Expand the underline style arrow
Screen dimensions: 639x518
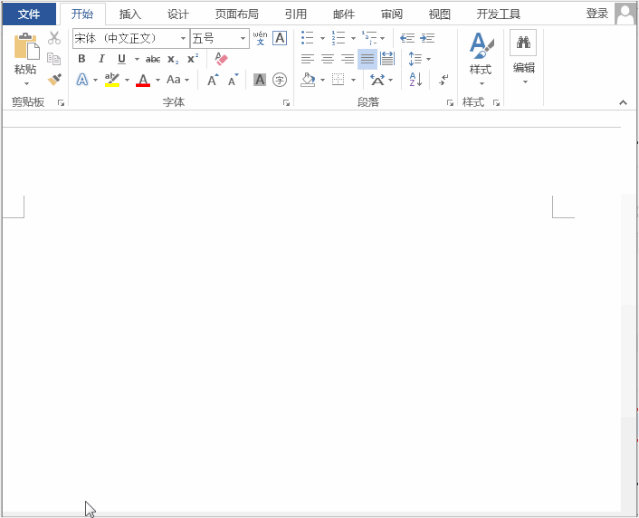tap(137, 59)
